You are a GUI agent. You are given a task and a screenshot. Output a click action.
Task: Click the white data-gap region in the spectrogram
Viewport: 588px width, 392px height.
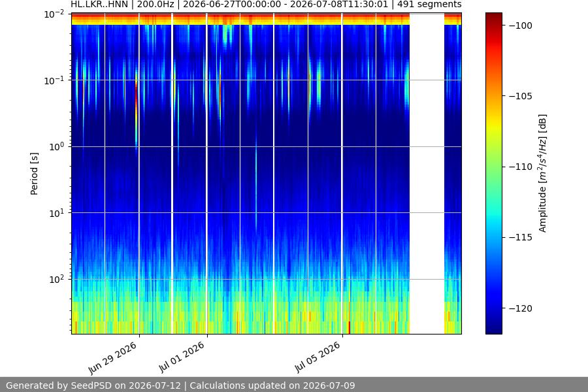coord(427,173)
